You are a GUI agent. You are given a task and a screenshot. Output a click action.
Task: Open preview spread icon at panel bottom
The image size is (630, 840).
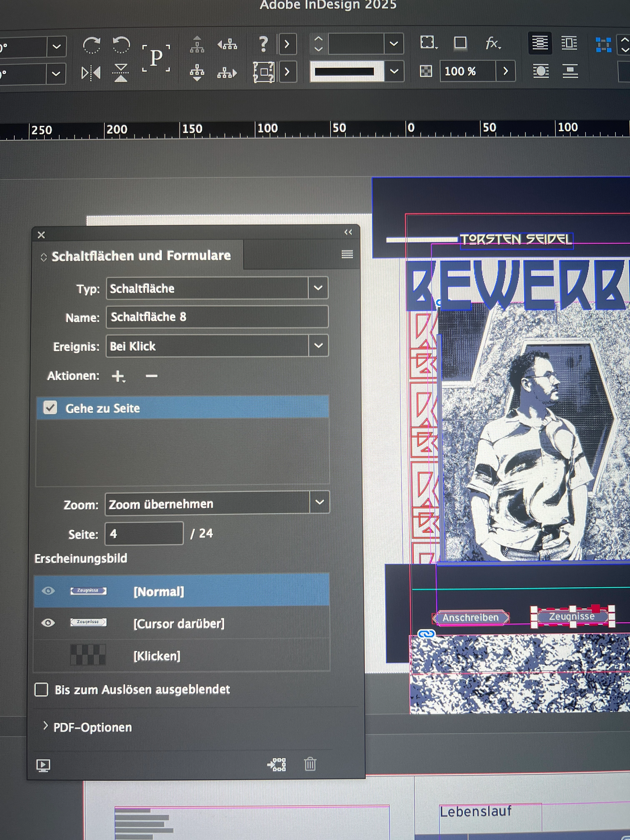click(x=43, y=765)
